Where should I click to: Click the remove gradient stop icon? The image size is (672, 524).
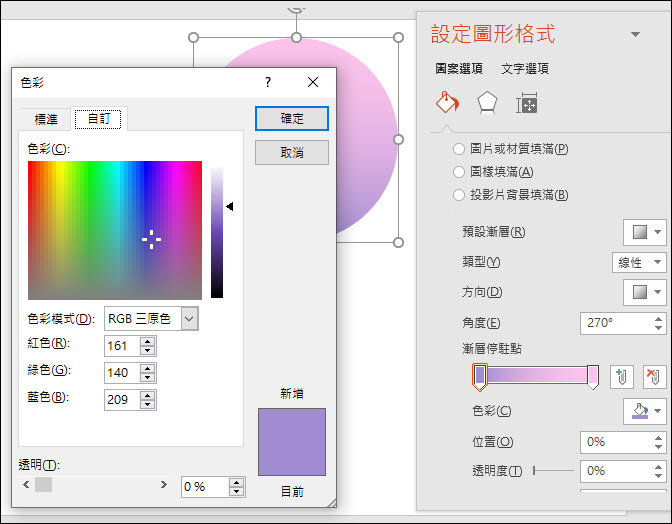tap(654, 377)
